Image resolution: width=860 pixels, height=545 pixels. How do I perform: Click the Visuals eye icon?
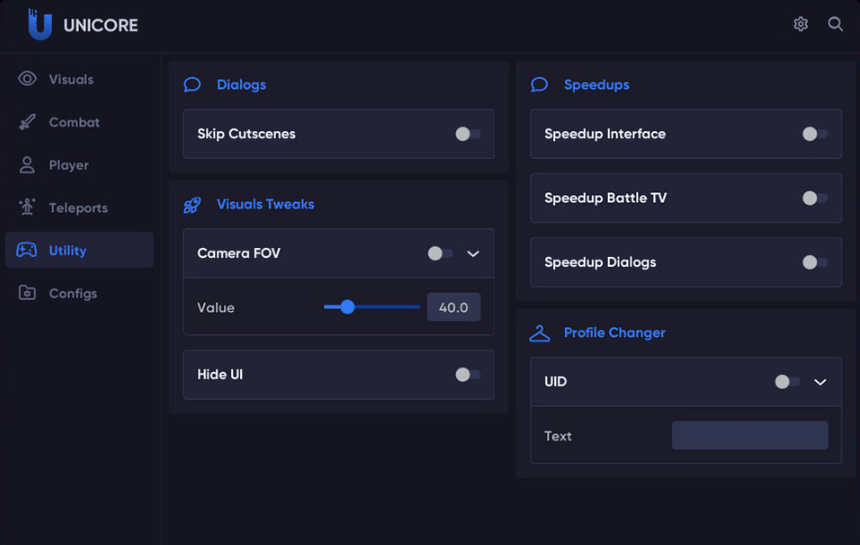tap(27, 79)
